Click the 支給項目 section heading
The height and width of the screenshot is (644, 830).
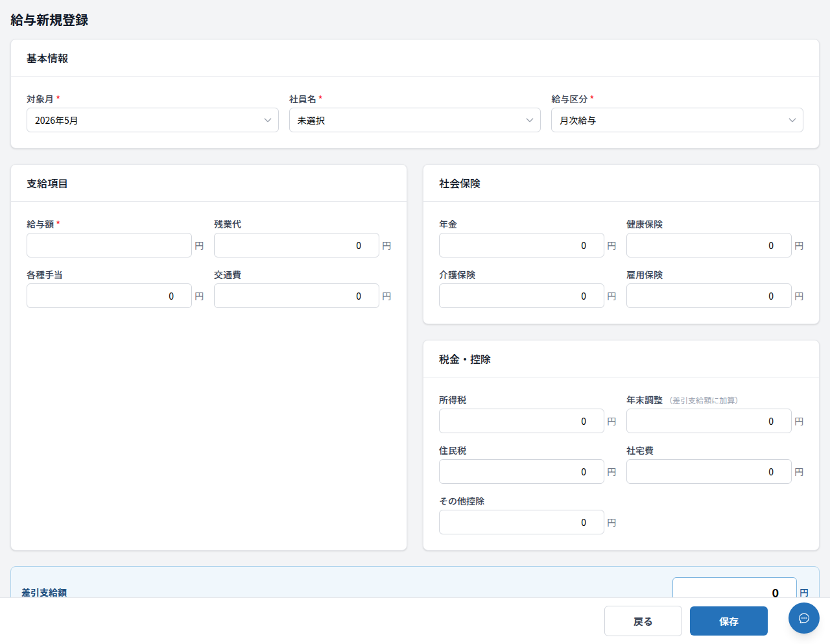[47, 184]
